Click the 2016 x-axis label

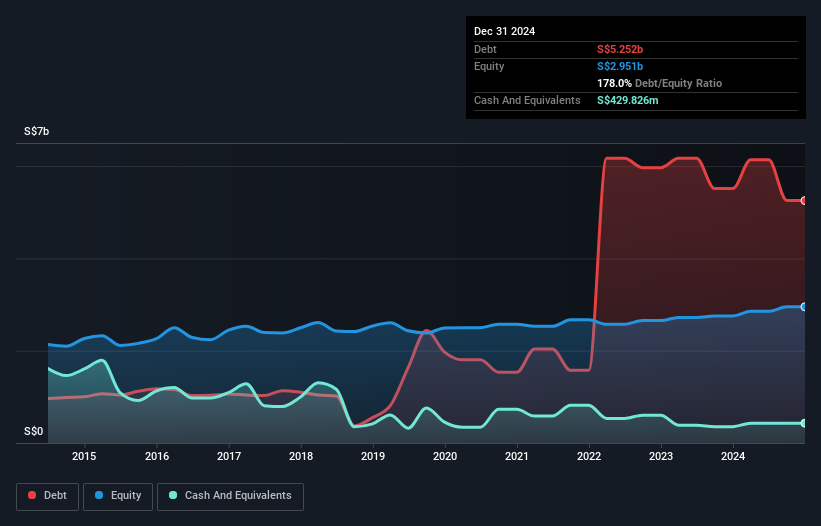[157, 456]
